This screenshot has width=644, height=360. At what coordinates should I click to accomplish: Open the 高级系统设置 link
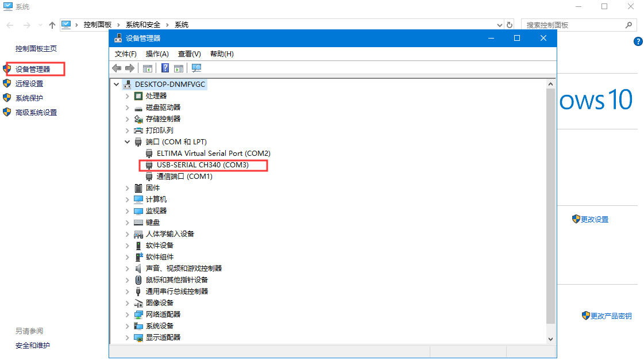[36, 113]
